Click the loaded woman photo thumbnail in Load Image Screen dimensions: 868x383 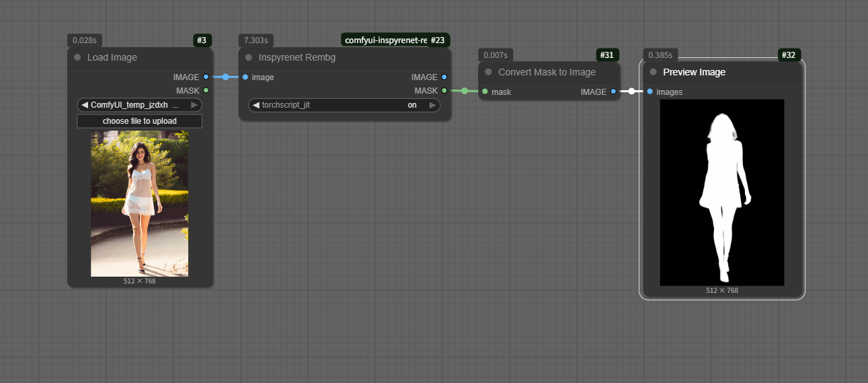pos(139,203)
